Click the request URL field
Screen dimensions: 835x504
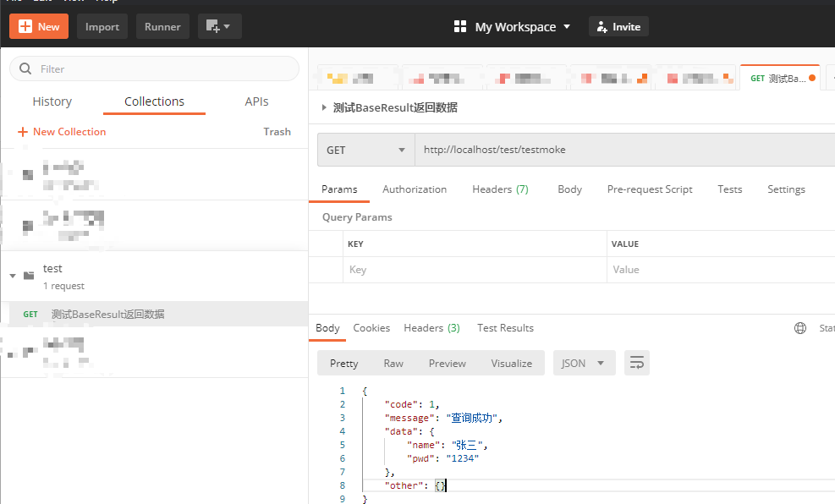point(624,150)
